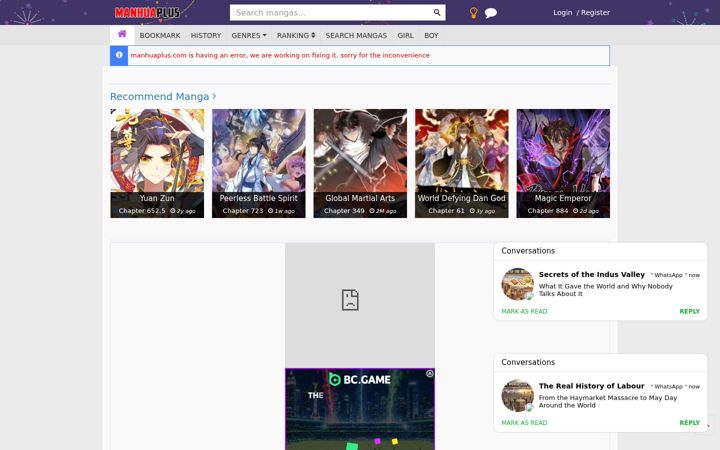Click the broken image icon in the ad area
Image resolution: width=720 pixels, height=450 pixels.
[x=350, y=300]
